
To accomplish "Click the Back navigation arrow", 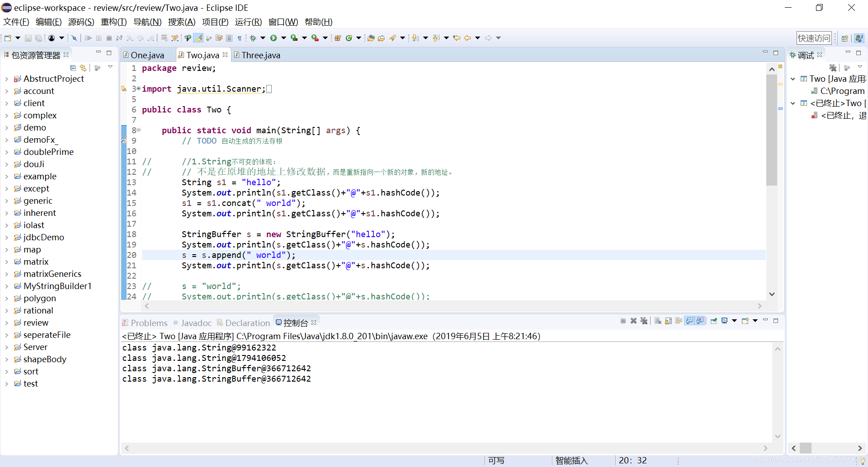I will pyautogui.click(x=467, y=38).
